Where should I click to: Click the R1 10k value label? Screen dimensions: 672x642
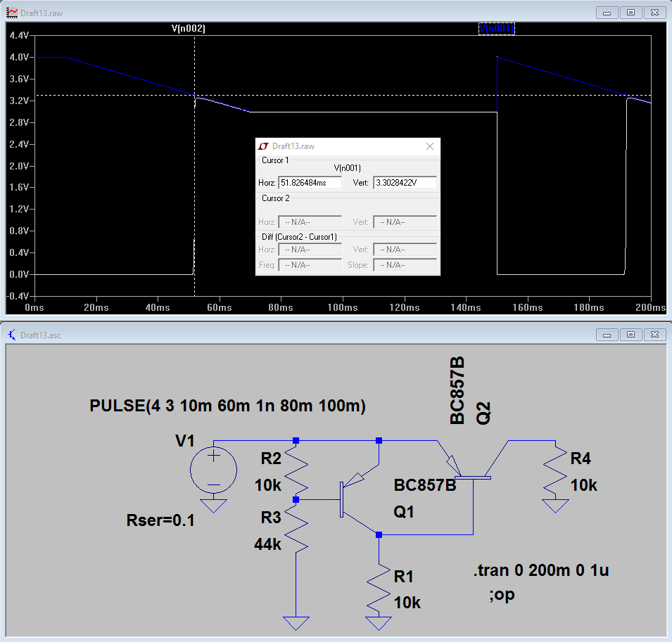click(x=407, y=603)
